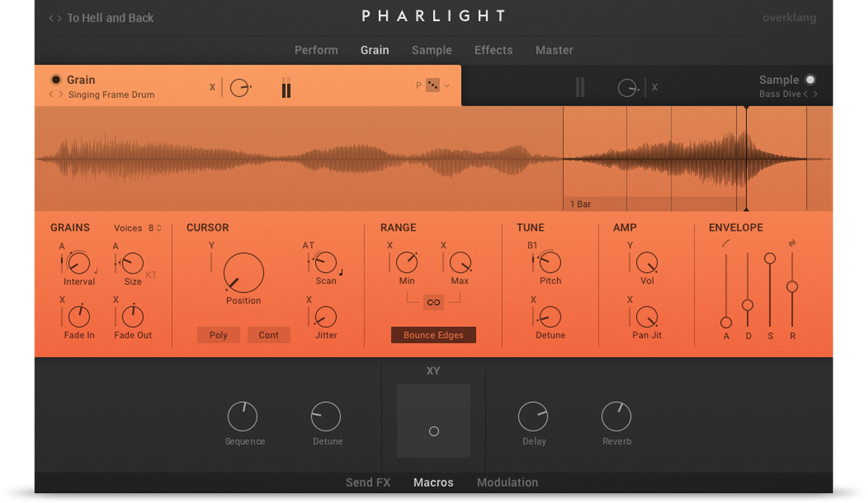Image resolution: width=868 pixels, height=503 pixels.
Task: Click the X modulation label beside Sample pan knob
Action: (x=655, y=87)
